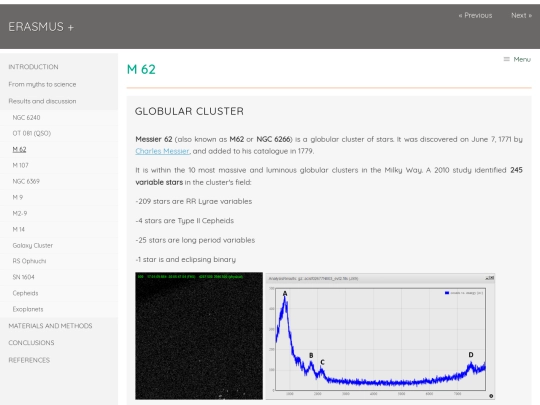Click the blue spectrum graph image
Viewport: 540px width, 405px height.
(x=380, y=336)
